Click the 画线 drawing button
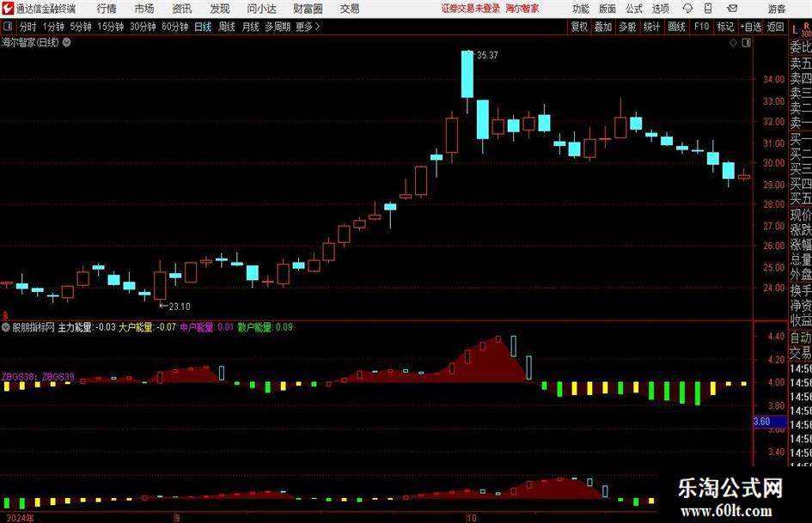 [676, 27]
